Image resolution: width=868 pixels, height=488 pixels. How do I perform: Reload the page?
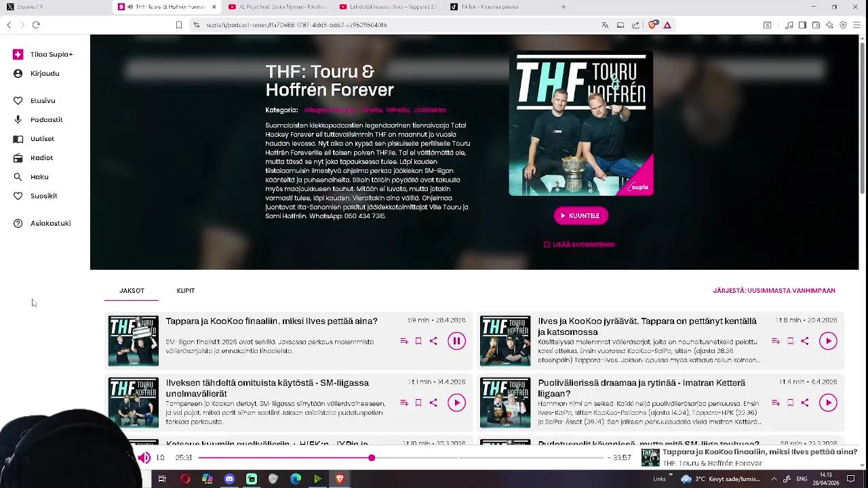[x=36, y=25]
